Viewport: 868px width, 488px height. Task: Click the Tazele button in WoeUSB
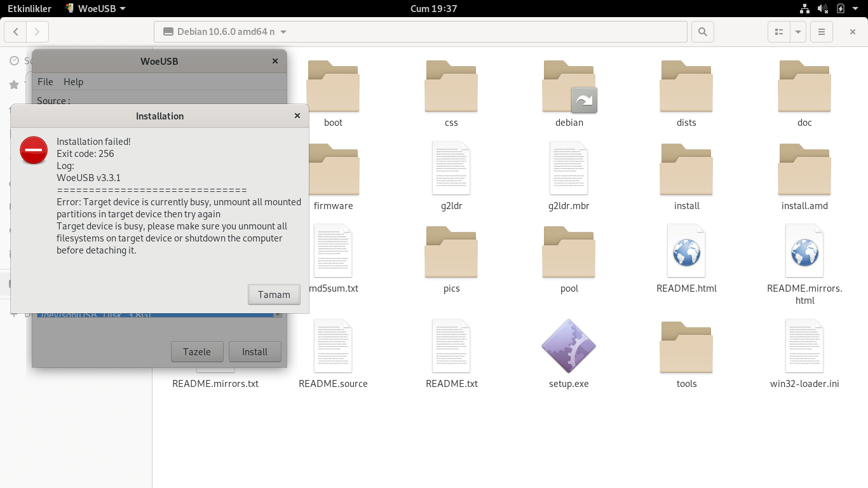tap(197, 351)
